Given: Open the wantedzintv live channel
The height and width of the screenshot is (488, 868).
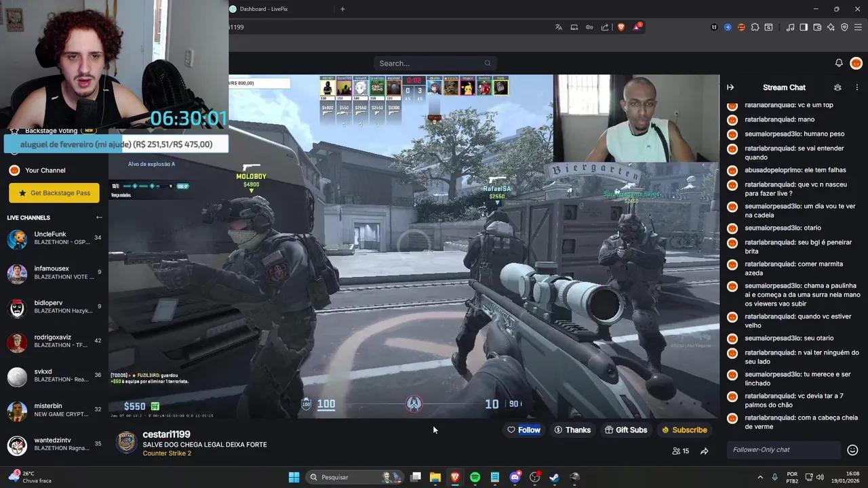Looking at the screenshot, I should pyautogui.click(x=54, y=445).
